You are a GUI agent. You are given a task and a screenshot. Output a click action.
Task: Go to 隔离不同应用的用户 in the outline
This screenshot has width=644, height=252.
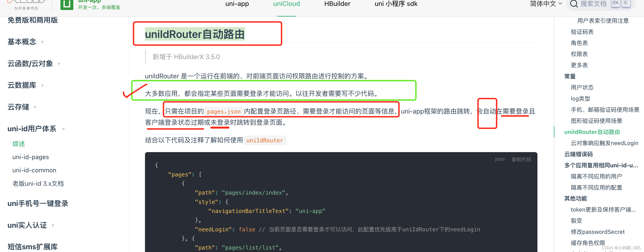(x=597, y=176)
